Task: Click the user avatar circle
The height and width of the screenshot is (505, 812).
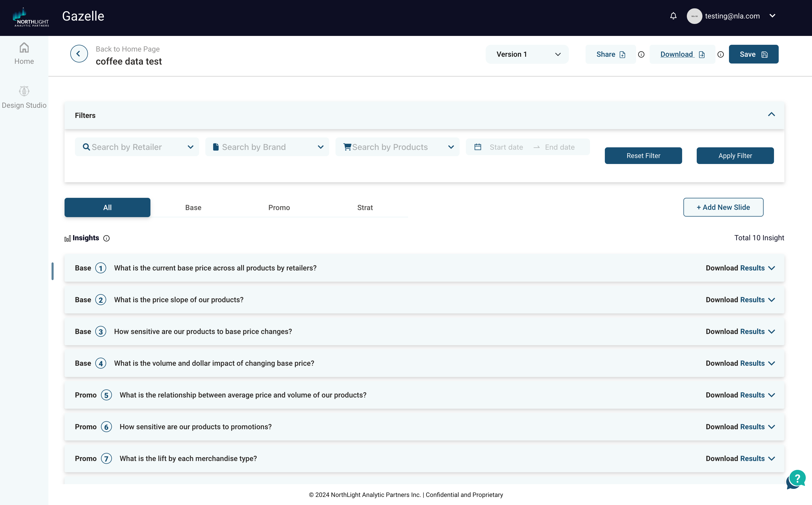Action: pyautogui.click(x=694, y=16)
